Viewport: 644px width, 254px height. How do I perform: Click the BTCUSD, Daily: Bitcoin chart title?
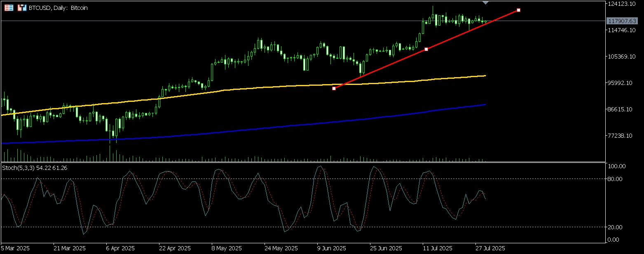pos(58,8)
